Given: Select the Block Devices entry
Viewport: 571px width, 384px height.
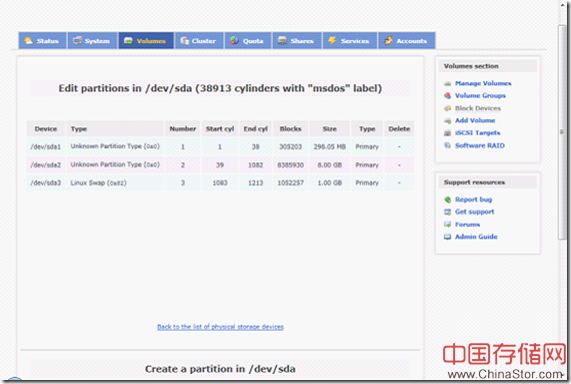Looking at the screenshot, I should [x=478, y=108].
